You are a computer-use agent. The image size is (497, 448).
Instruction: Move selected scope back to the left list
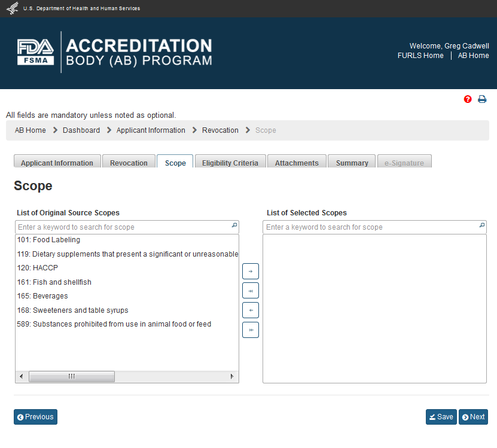tap(251, 310)
